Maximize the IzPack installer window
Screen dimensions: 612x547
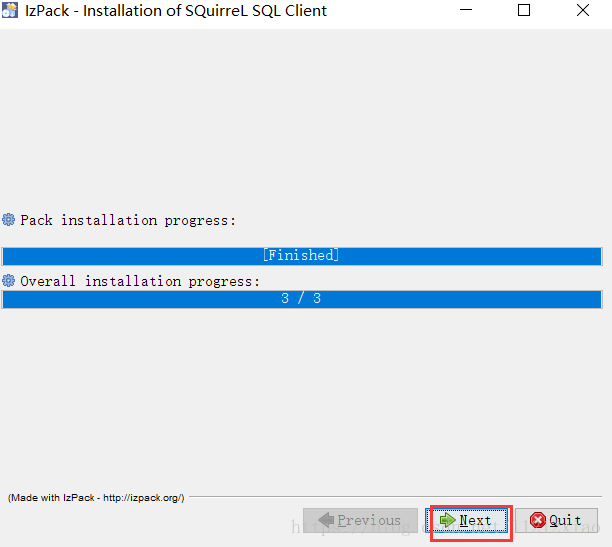click(524, 10)
